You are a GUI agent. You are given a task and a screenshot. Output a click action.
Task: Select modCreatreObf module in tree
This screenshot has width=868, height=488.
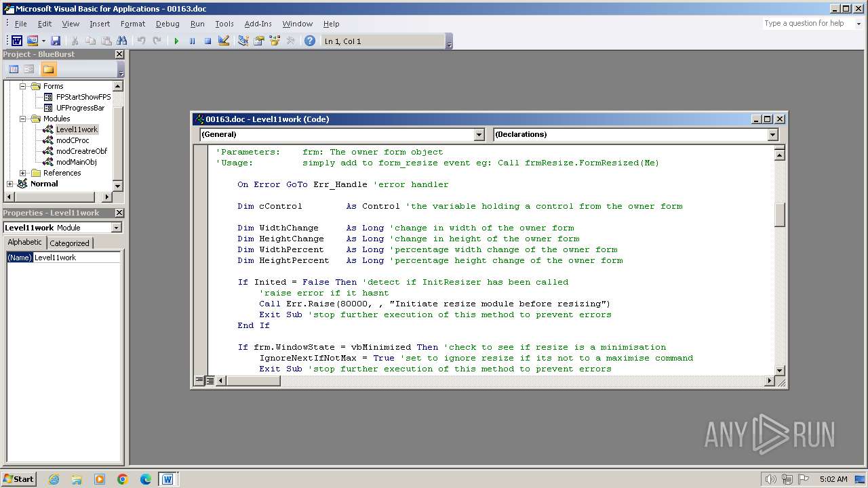tap(81, 151)
